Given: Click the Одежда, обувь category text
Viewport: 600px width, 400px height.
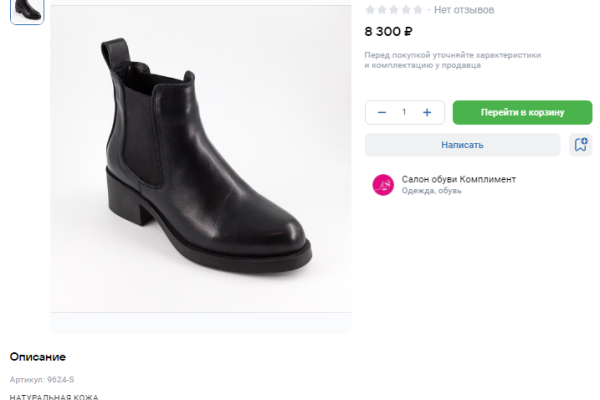Looking at the screenshot, I should pyautogui.click(x=432, y=191).
